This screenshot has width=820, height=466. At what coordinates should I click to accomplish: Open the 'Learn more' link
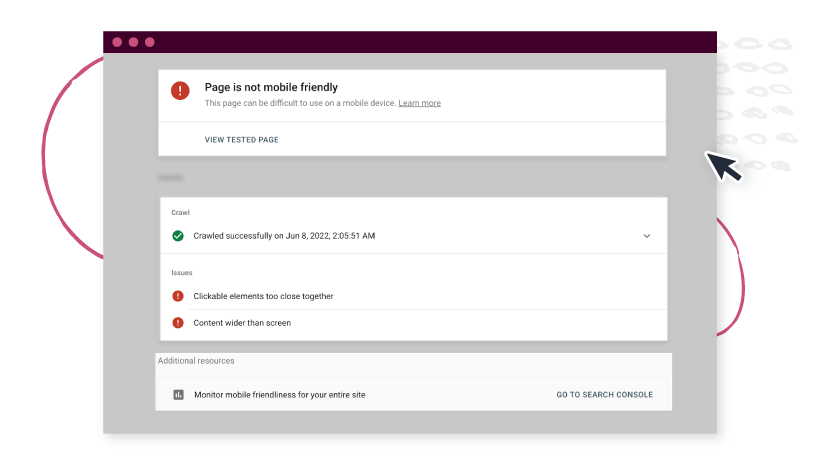(419, 103)
